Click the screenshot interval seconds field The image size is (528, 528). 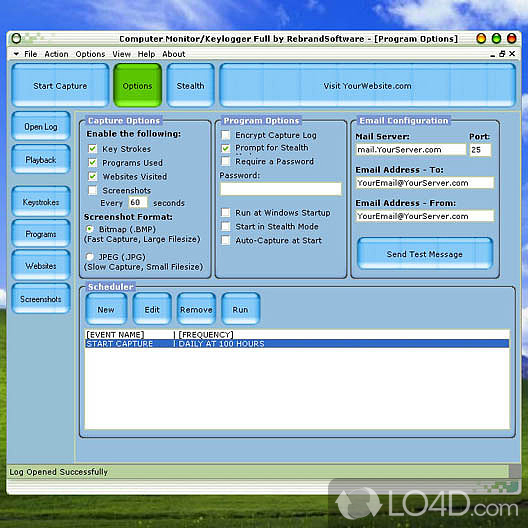[138, 202]
